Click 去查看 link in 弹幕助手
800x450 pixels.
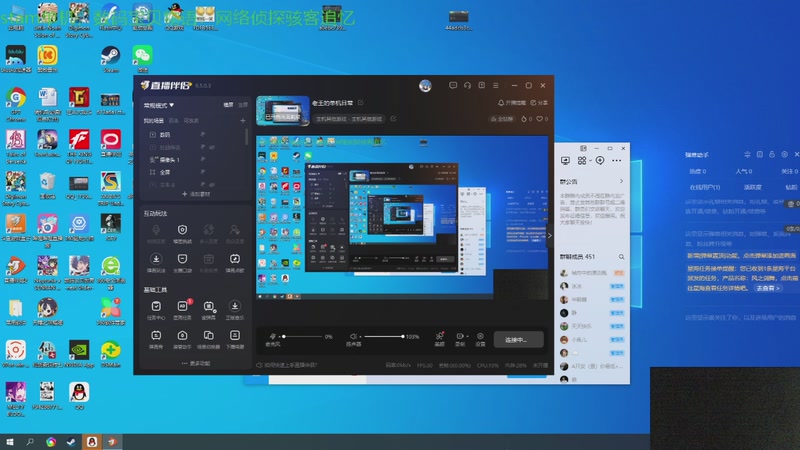[x=767, y=288]
